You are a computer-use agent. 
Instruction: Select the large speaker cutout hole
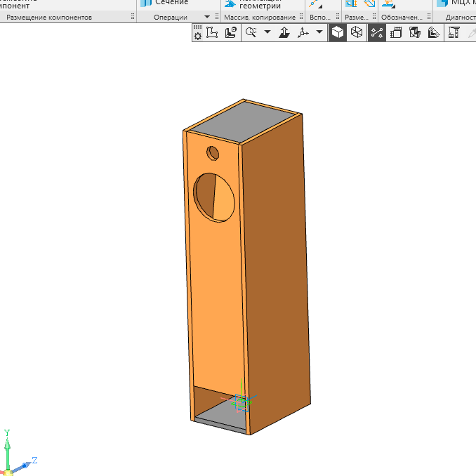coord(214,197)
